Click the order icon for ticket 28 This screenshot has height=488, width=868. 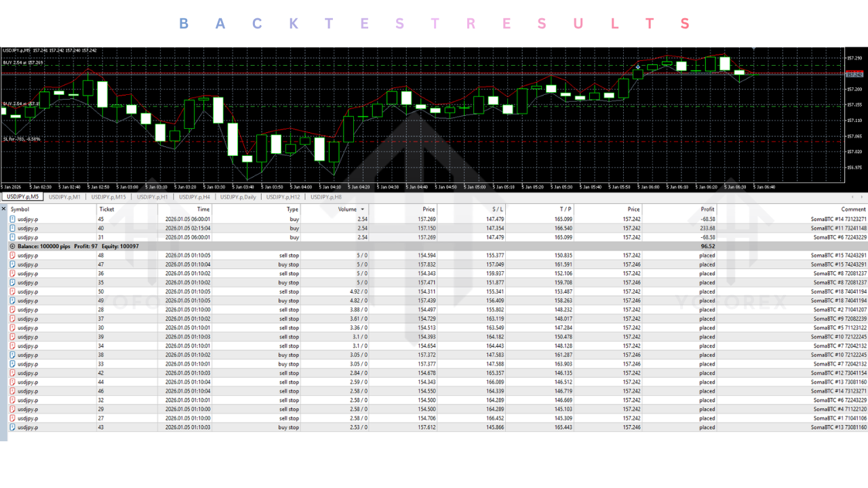[13, 310]
